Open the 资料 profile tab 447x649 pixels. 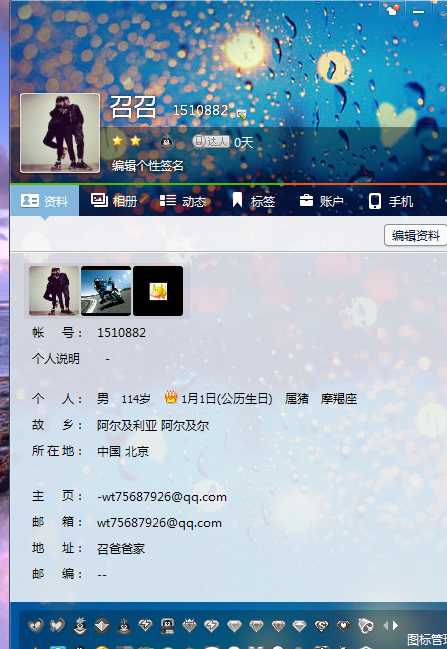[x=44, y=201]
